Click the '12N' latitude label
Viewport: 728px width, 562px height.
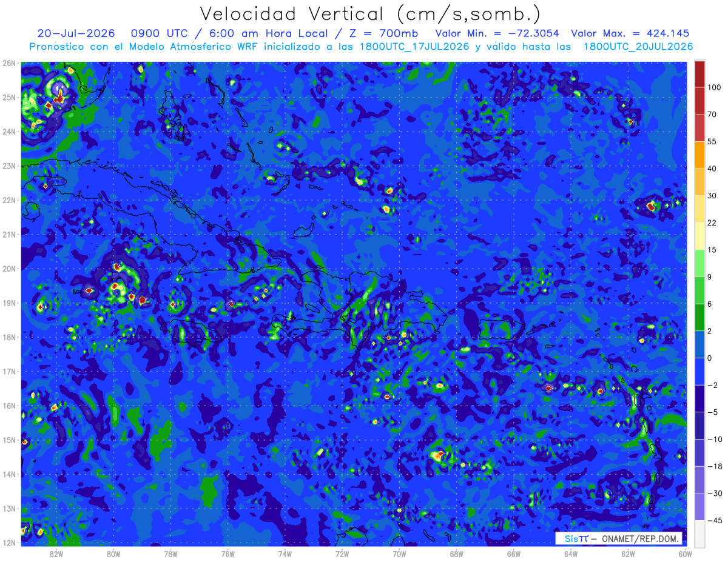(x=9, y=543)
